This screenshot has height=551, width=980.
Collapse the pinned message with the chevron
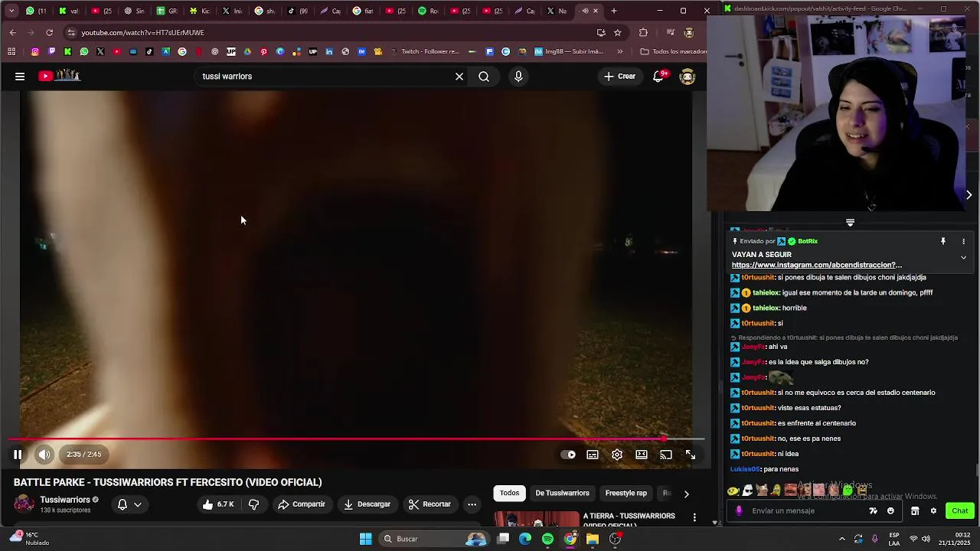tap(963, 258)
